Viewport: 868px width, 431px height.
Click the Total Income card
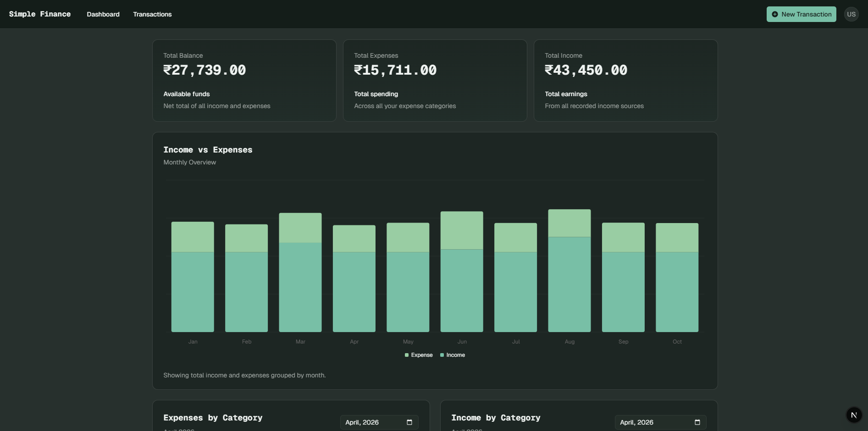click(x=625, y=81)
